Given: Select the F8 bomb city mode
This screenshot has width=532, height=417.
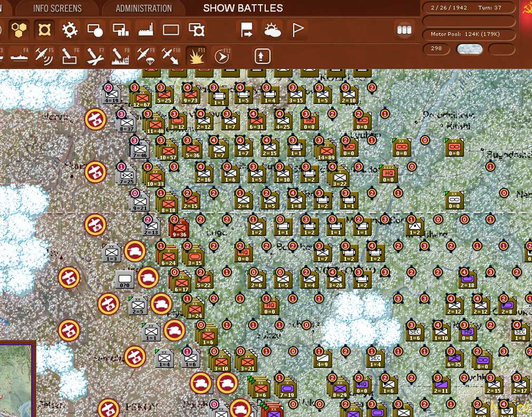Looking at the screenshot, I should 120,56.
